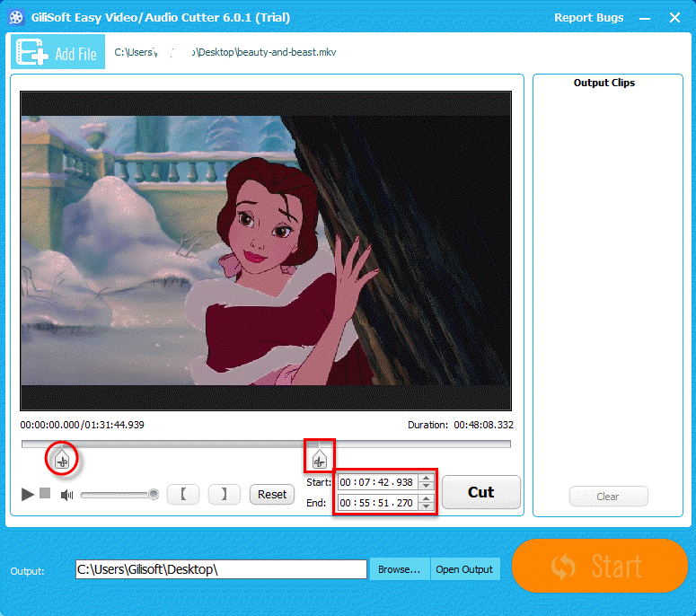This screenshot has width=696, height=616.
Task: Click the GiliSoft app logo icon
Action: pyautogui.click(x=16, y=17)
